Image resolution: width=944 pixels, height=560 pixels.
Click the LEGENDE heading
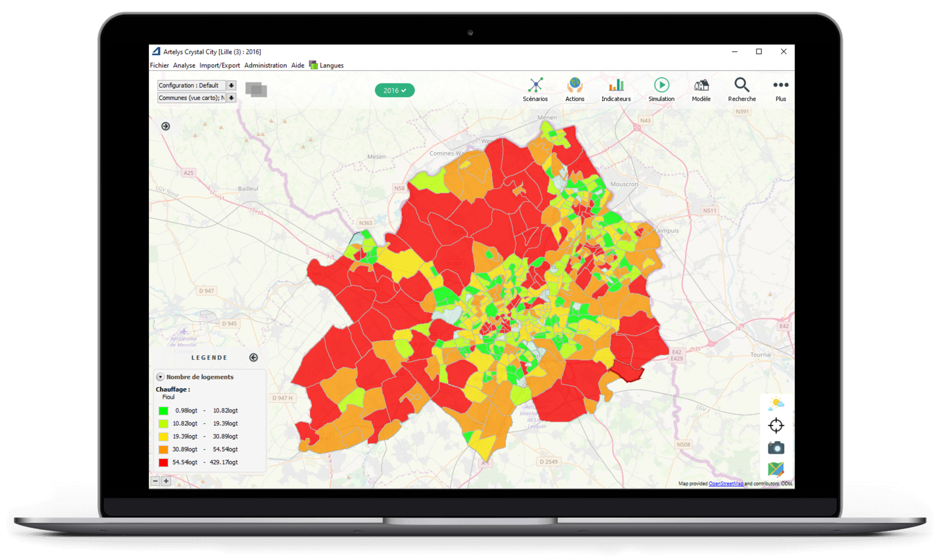tap(209, 358)
